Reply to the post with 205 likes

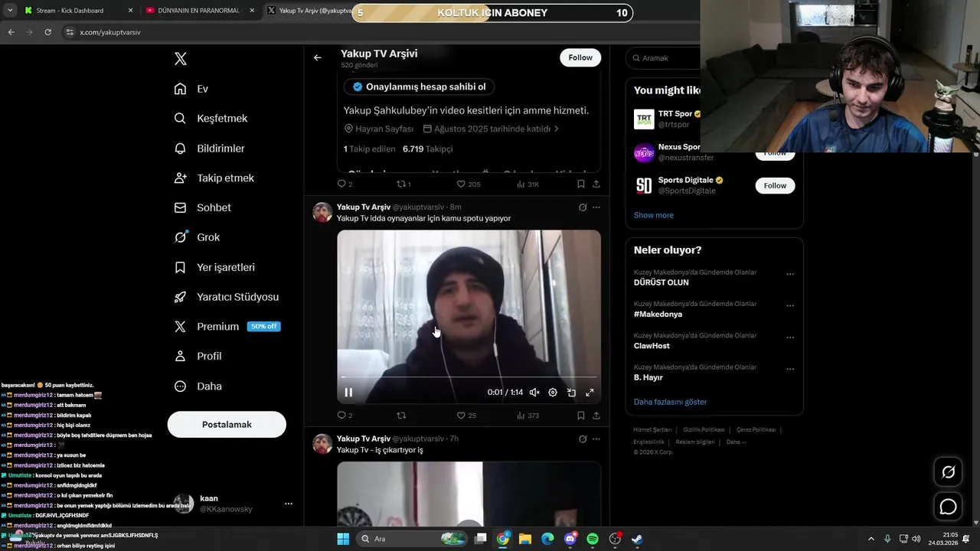pyautogui.click(x=345, y=184)
